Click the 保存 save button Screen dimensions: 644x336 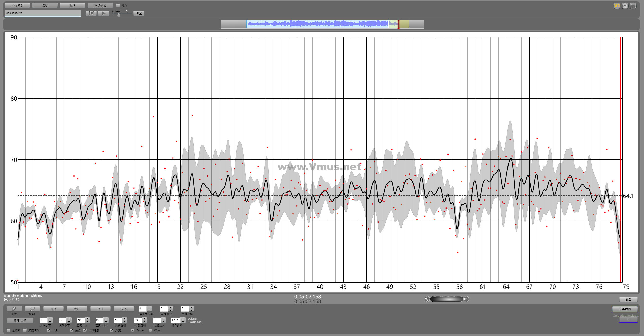point(100,309)
